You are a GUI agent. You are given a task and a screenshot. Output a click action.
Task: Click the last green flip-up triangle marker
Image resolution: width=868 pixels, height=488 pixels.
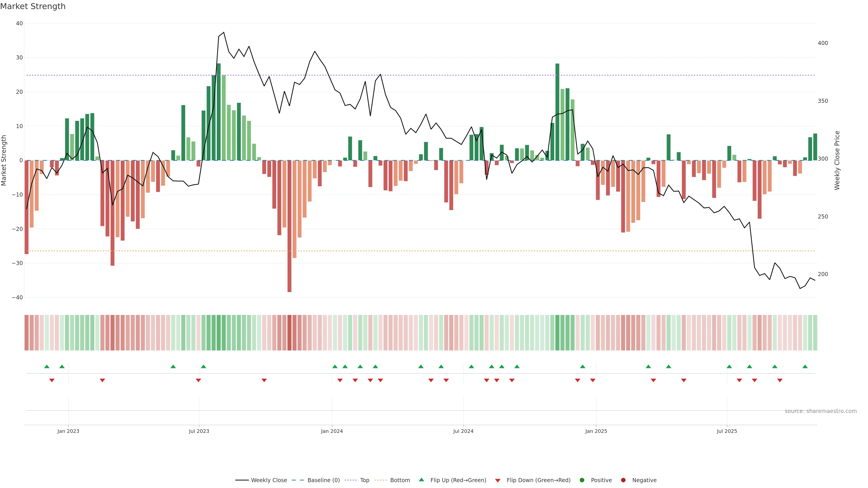pyautogui.click(x=805, y=366)
